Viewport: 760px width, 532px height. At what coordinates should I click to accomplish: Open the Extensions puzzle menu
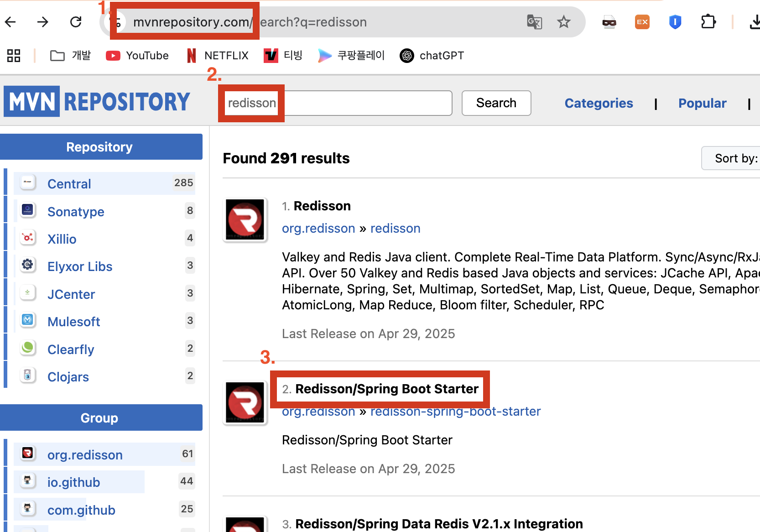tap(708, 21)
